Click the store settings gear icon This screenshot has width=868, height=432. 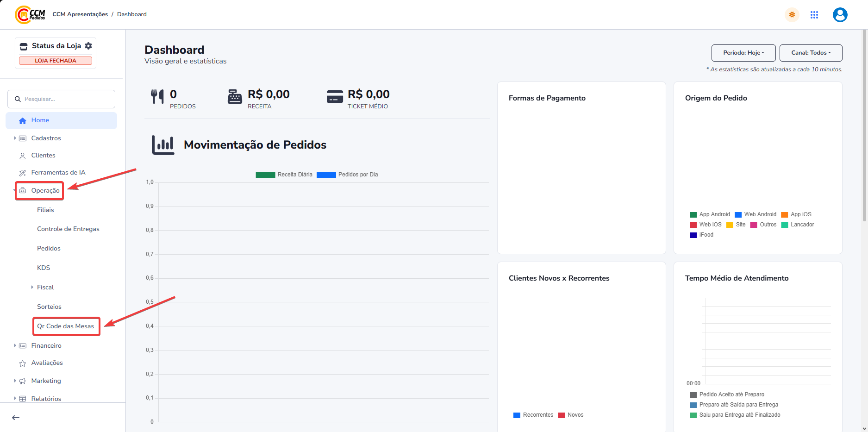88,46
